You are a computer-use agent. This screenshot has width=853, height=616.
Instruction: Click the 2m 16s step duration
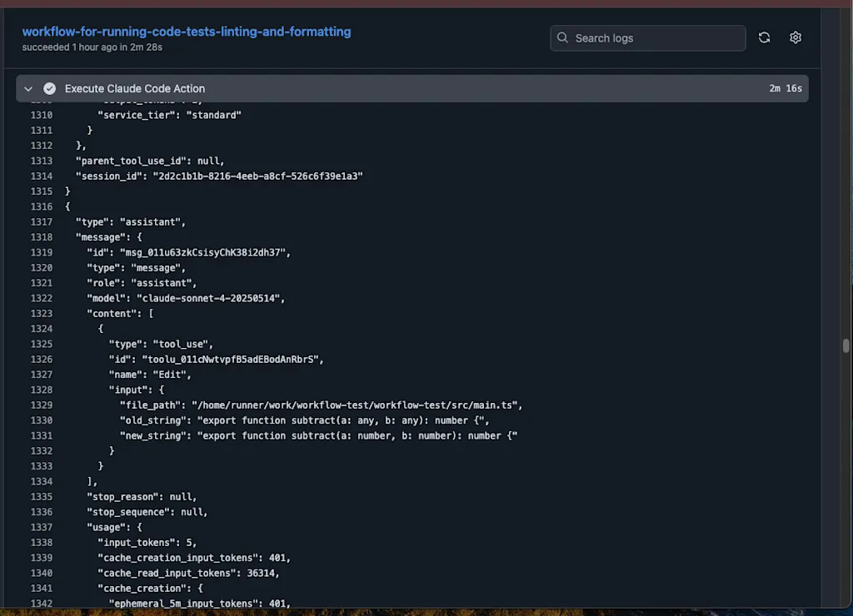click(785, 88)
